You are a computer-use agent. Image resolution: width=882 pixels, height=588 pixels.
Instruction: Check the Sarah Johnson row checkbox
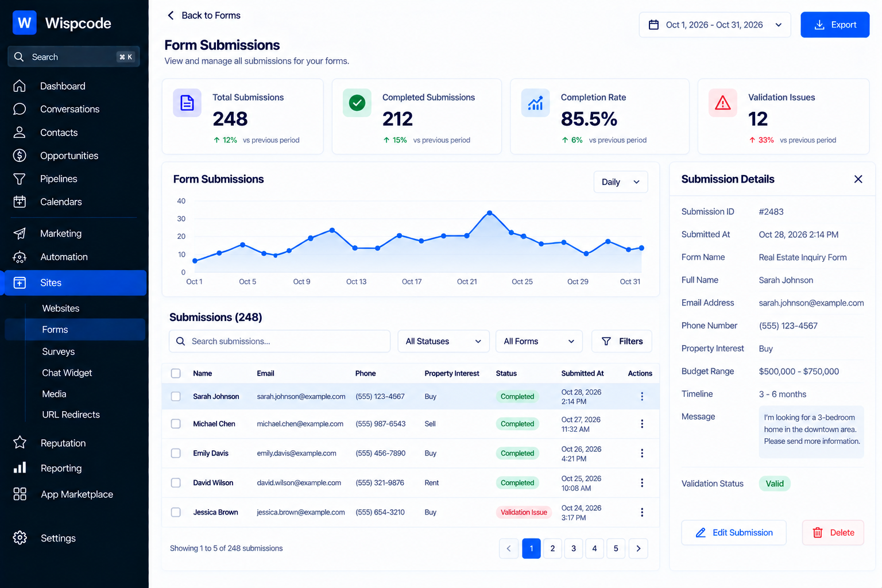[x=176, y=396]
